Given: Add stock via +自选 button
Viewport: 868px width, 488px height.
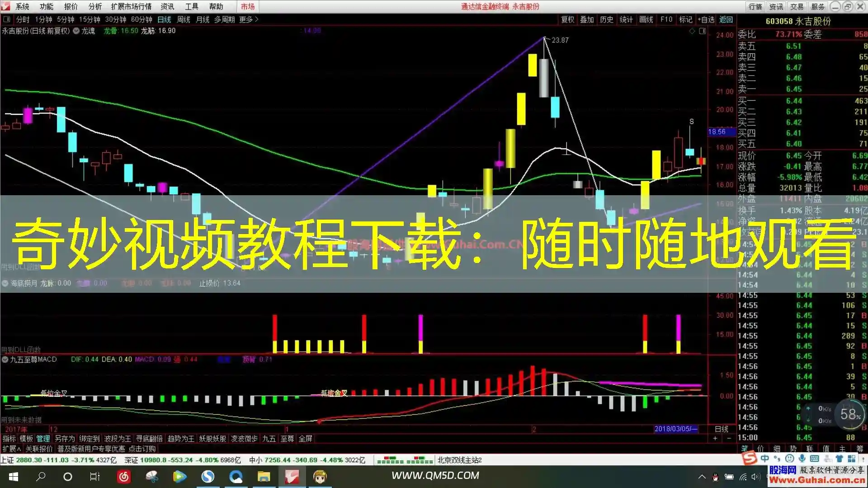Looking at the screenshot, I should [x=706, y=19].
